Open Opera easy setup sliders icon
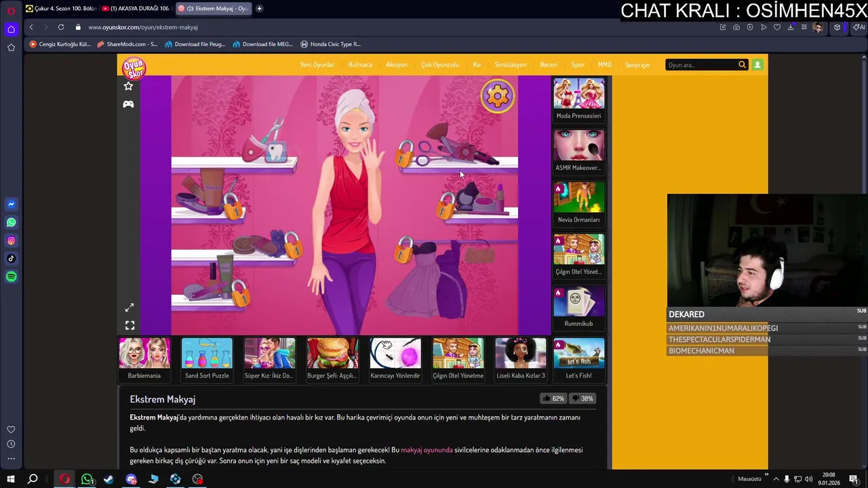The image size is (868, 488). 804,27
